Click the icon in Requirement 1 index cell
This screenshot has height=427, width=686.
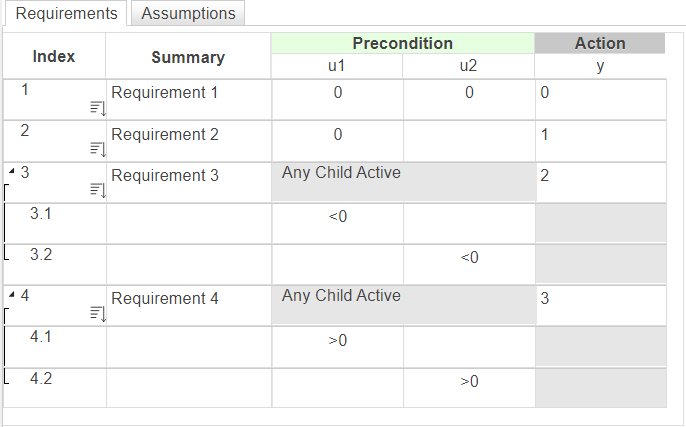point(97,108)
